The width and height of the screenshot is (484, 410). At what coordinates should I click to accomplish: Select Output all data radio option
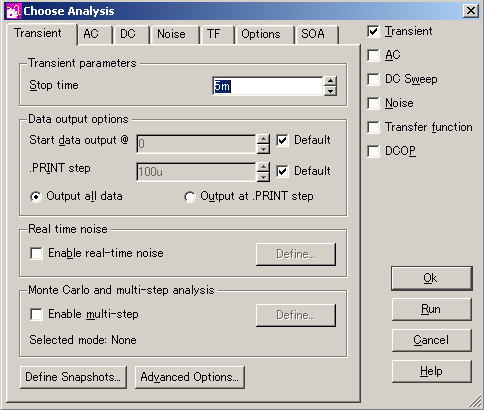click(x=36, y=197)
